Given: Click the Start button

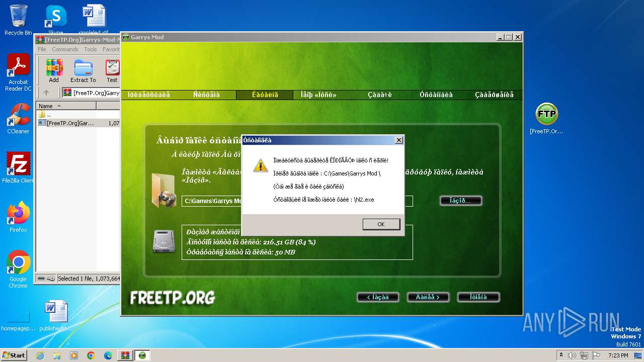Looking at the screenshot, I should [x=14, y=355].
